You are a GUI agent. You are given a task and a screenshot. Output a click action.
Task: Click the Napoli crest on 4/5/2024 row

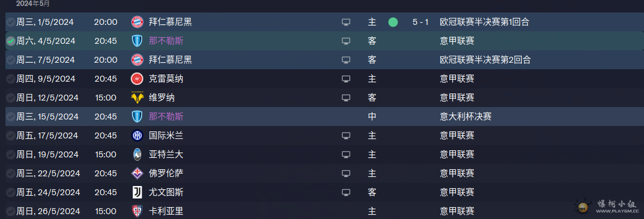pos(137,41)
